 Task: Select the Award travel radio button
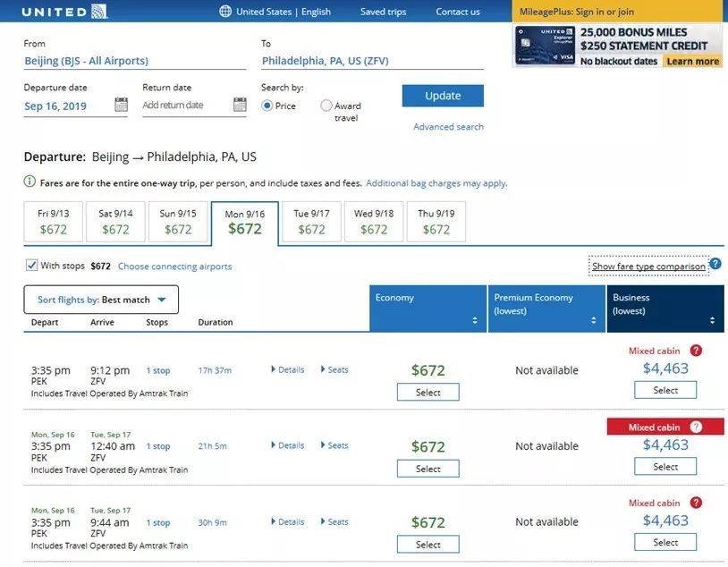(326, 106)
